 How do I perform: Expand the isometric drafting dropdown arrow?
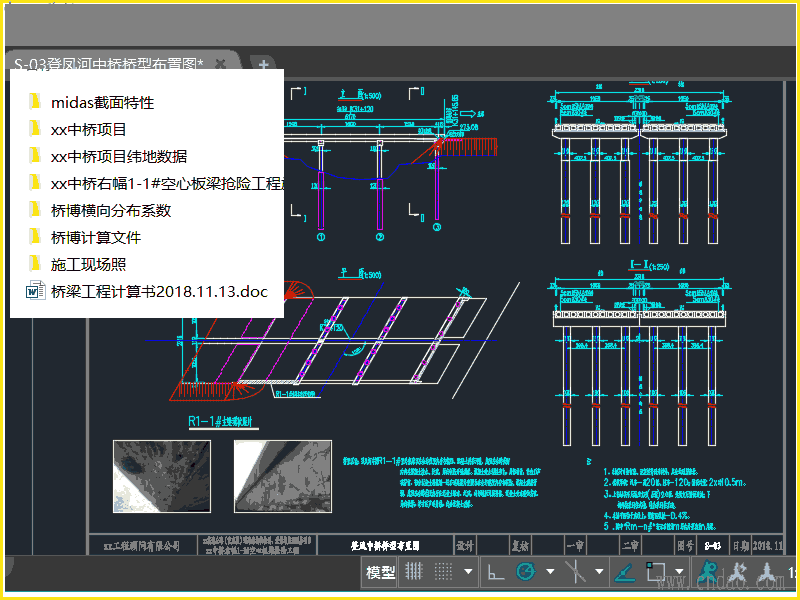coord(599,573)
